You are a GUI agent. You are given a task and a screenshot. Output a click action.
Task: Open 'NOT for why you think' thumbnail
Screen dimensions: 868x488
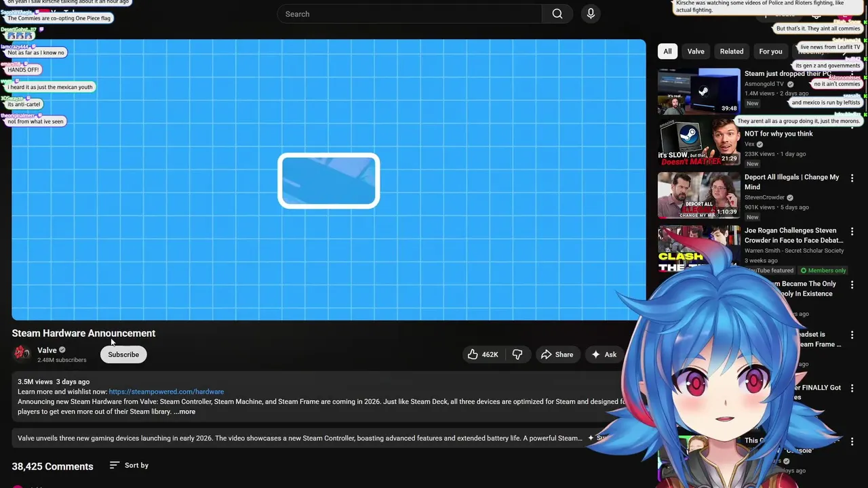699,142
